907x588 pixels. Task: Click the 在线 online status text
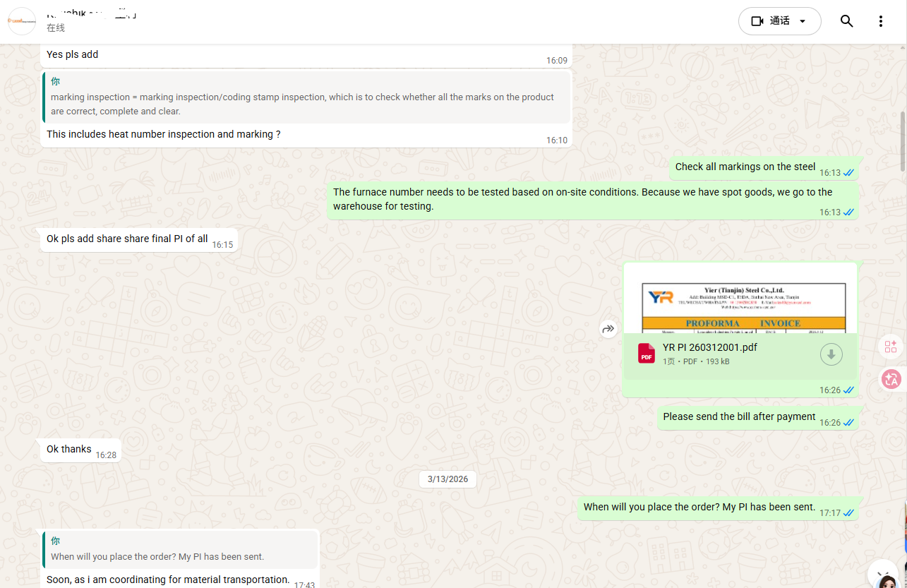(x=56, y=28)
